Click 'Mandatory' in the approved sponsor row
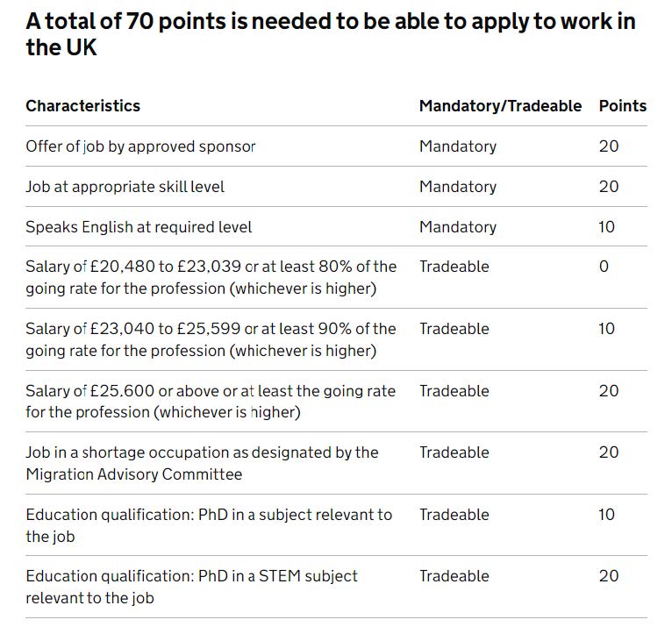The image size is (672, 634). [x=457, y=146]
